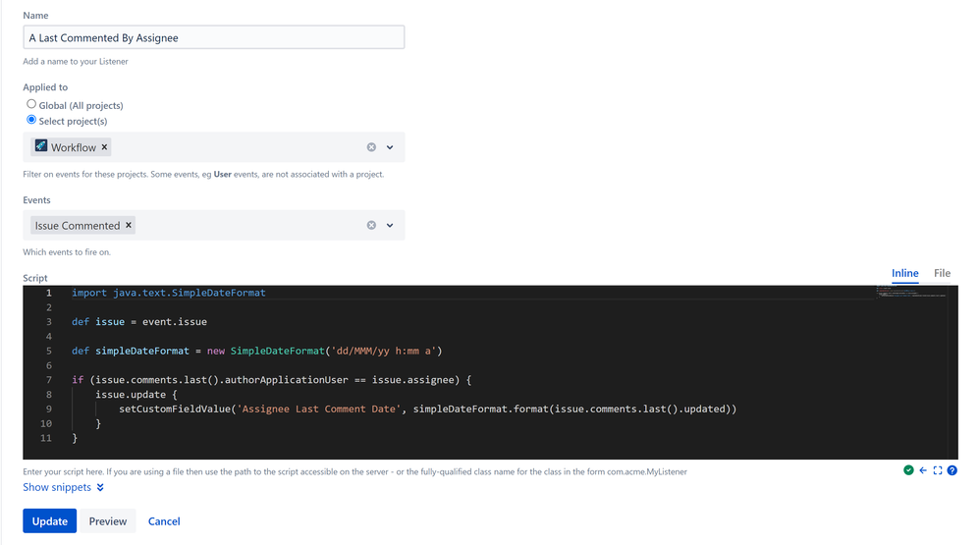This screenshot has height=545, width=980.
Task: Click the Cancel link
Action: (164, 520)
